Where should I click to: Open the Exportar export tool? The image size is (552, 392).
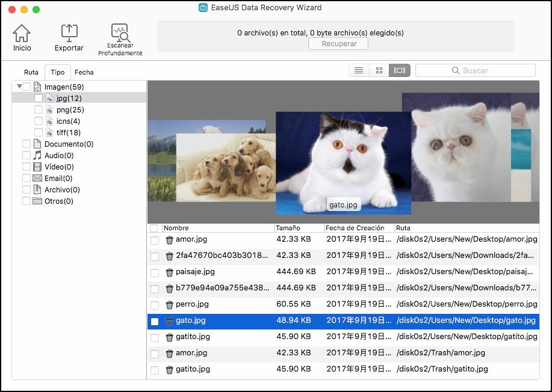click(x=69, y=34)
